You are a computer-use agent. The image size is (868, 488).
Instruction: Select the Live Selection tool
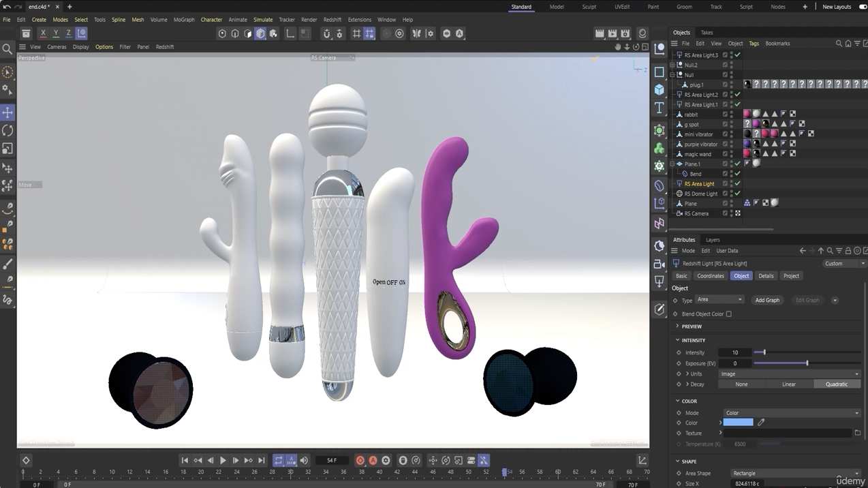coord(7,71)
